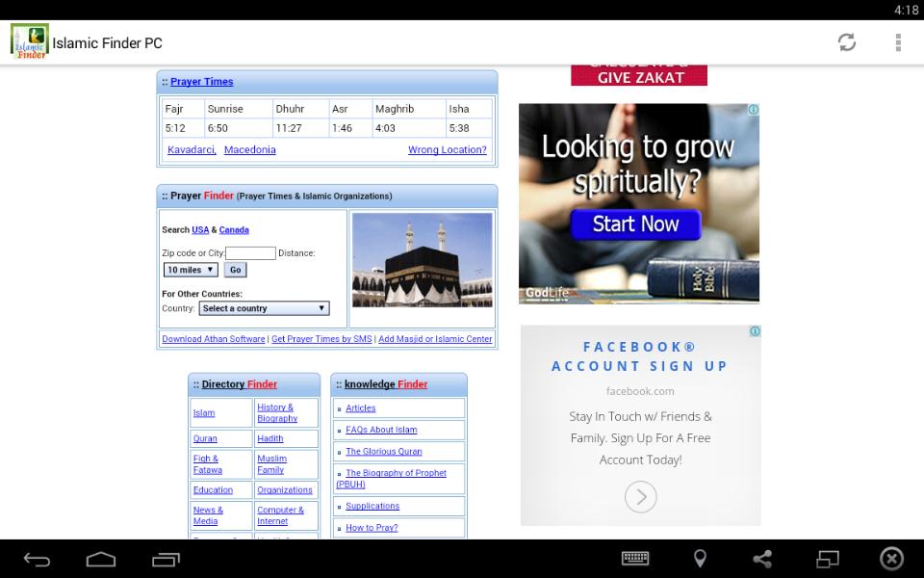The width and height of the screenshot is (924, 578).
Task: Click the Holy Bible book in the ad
Action: (703, 278)
